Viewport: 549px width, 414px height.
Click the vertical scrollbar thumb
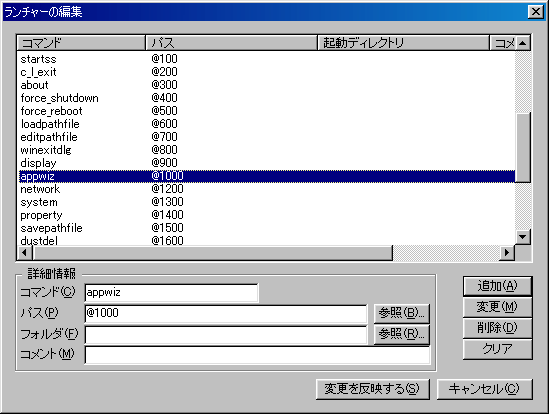click(523, 147)
